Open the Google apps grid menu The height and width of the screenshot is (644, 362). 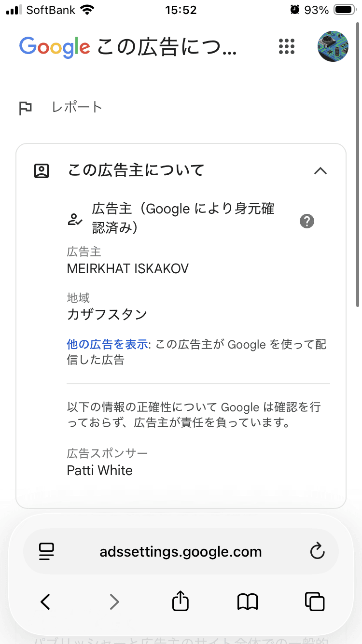(287, 46)
